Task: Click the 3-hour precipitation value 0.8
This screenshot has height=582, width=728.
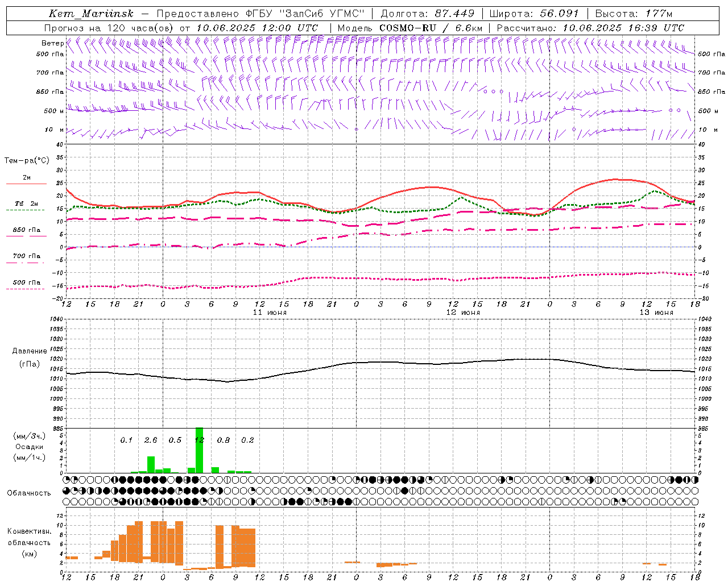Action: (x=223, y=440)
